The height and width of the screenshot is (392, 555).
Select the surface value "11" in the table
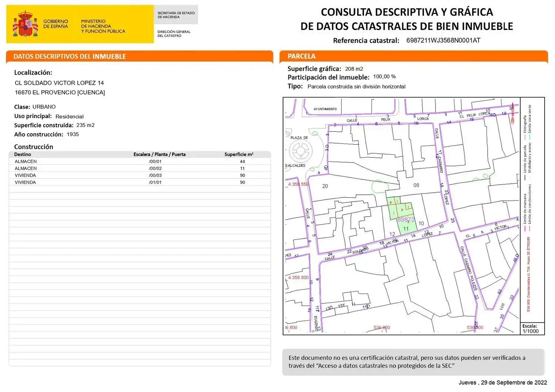point(242,168)
